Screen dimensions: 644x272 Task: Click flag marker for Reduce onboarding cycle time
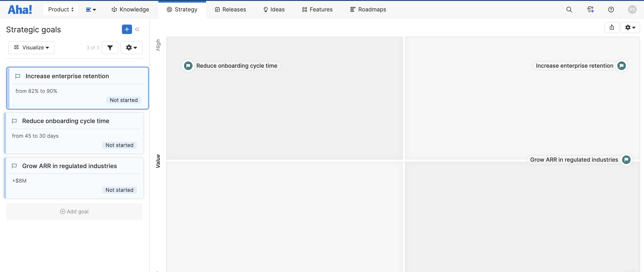[188, 66]
